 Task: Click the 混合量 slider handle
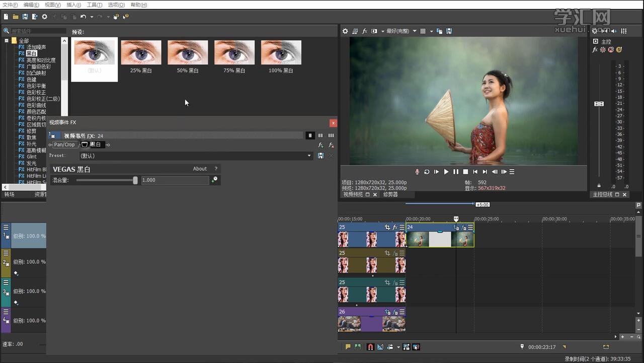(135, 180)
